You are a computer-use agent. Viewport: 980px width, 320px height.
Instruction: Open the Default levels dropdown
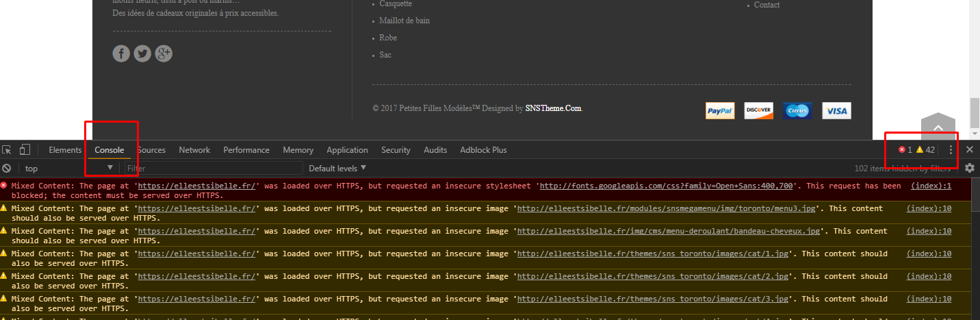tap(337, 168)
